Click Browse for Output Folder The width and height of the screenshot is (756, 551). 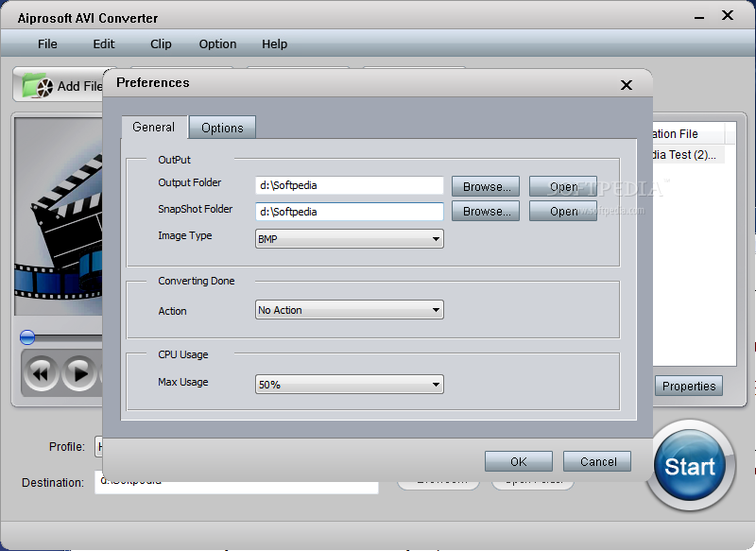point(486,186)
